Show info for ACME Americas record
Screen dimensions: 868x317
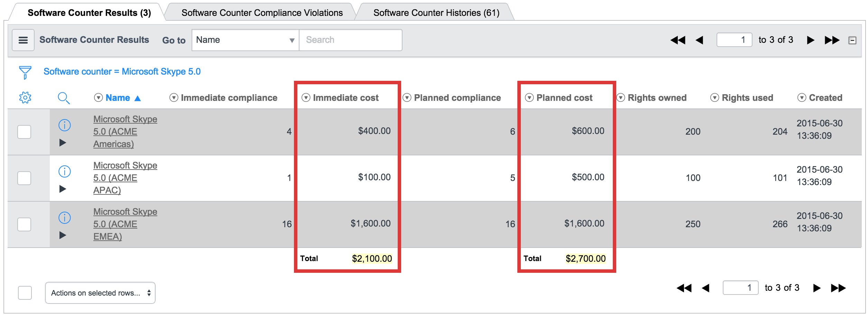point(65,125)
